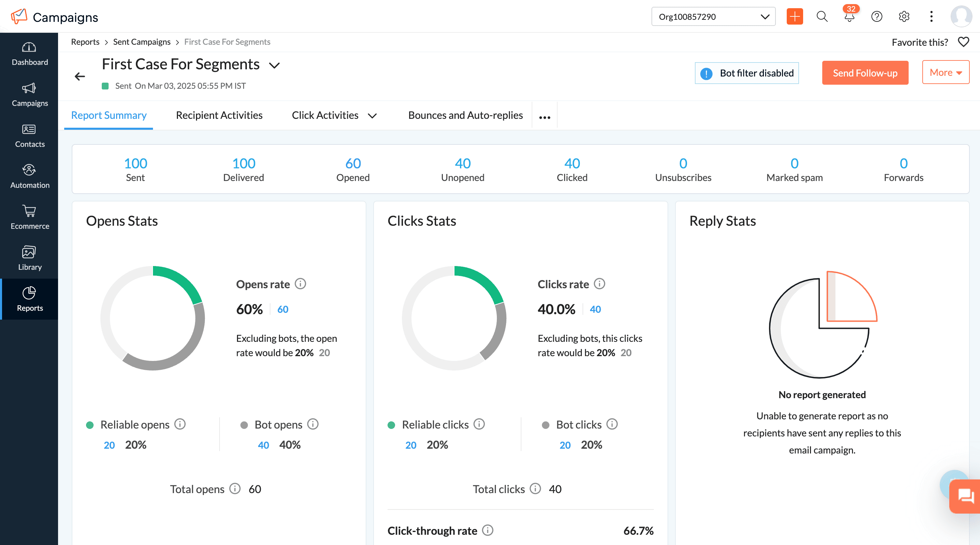
Task: Click the Opens Stats donut chart
Action: click(153, 318)
